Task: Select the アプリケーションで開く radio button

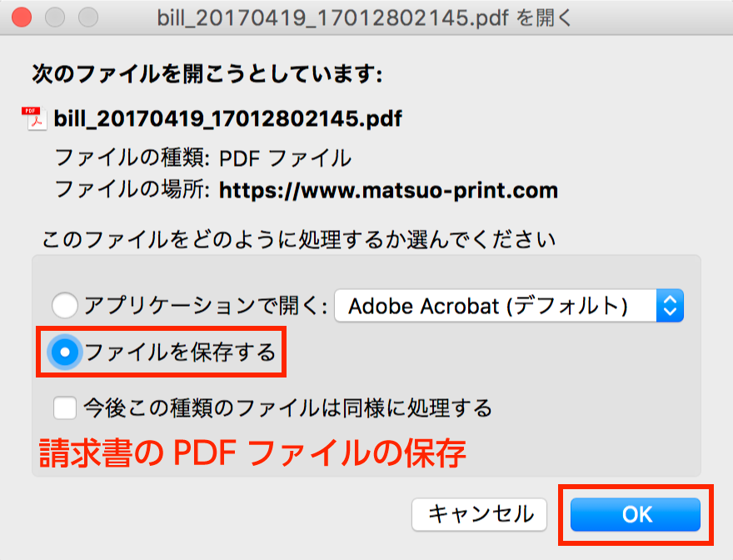Action: tap(65, 306)
